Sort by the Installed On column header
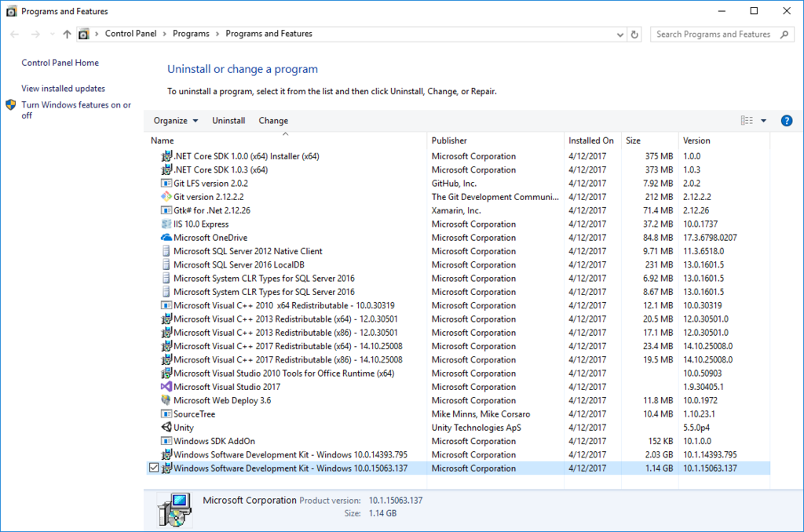Image resolution: width=804 pixels, height=532 pixels. [x=592, y=140]
